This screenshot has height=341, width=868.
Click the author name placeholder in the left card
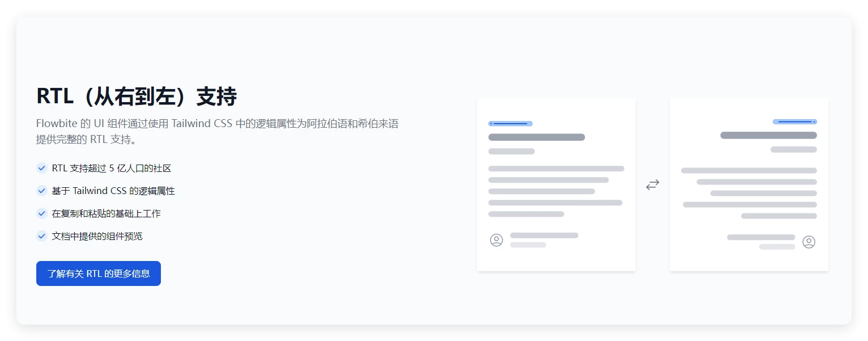544,235
